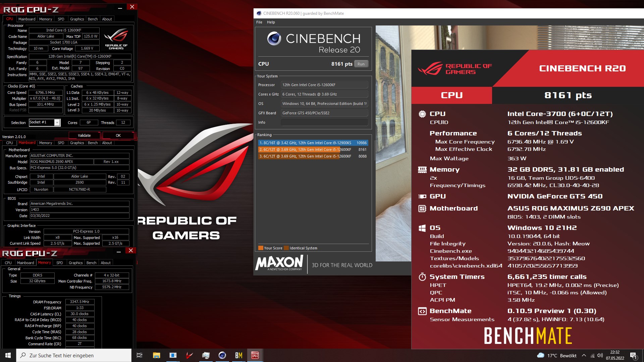The height and width of the screenshot is (362, 644).
Task: Click the network icon in system tray
Action: tap(592, 355)
